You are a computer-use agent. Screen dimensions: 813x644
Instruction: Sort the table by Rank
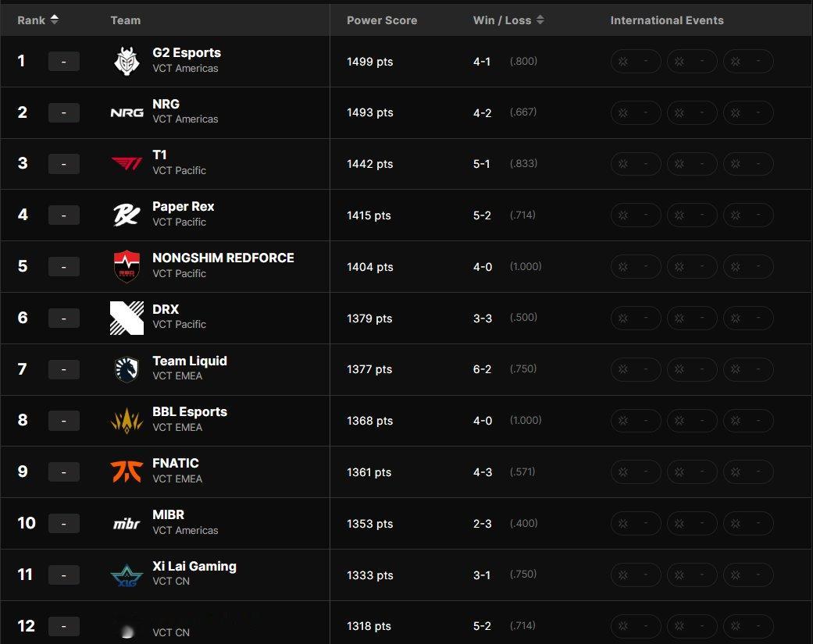coord(37,20)
